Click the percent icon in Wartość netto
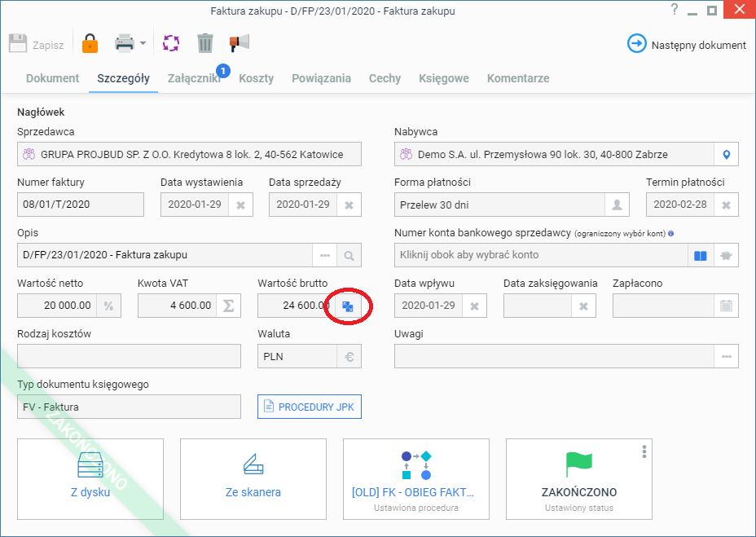This screenshot has width=756, height=537. pyautogui.click(x=108, y=306)
